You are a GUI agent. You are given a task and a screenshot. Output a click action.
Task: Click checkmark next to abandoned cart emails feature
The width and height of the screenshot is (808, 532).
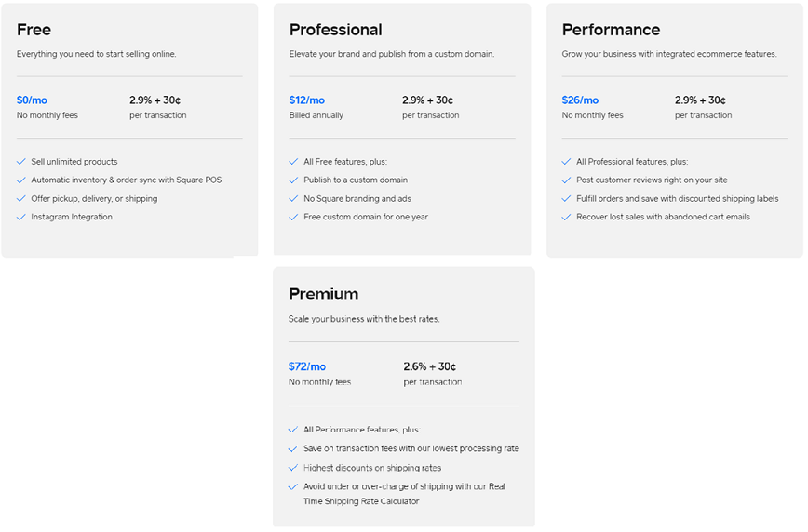point(567,218)
